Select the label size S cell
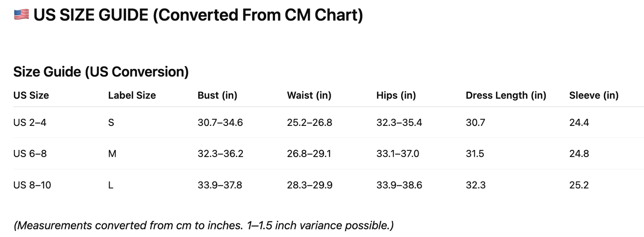Screen dimensions: 644x237 tap(111, 122)
